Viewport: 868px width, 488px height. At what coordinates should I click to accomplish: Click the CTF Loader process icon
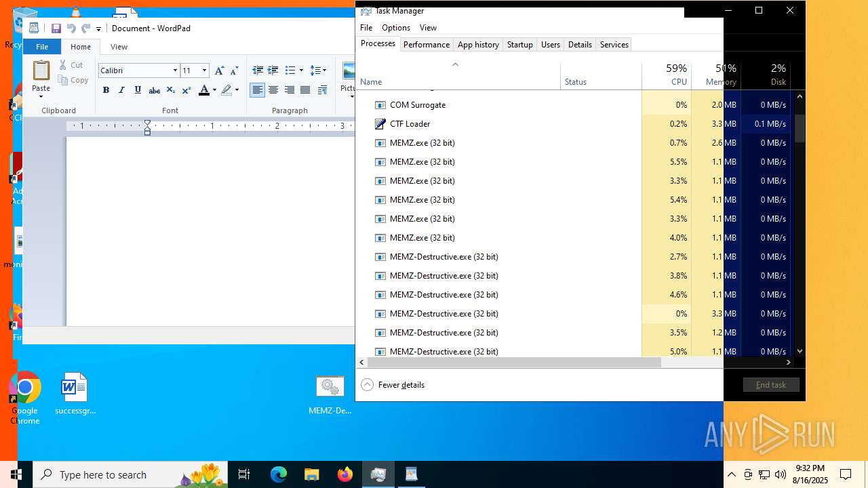[380, 124]
